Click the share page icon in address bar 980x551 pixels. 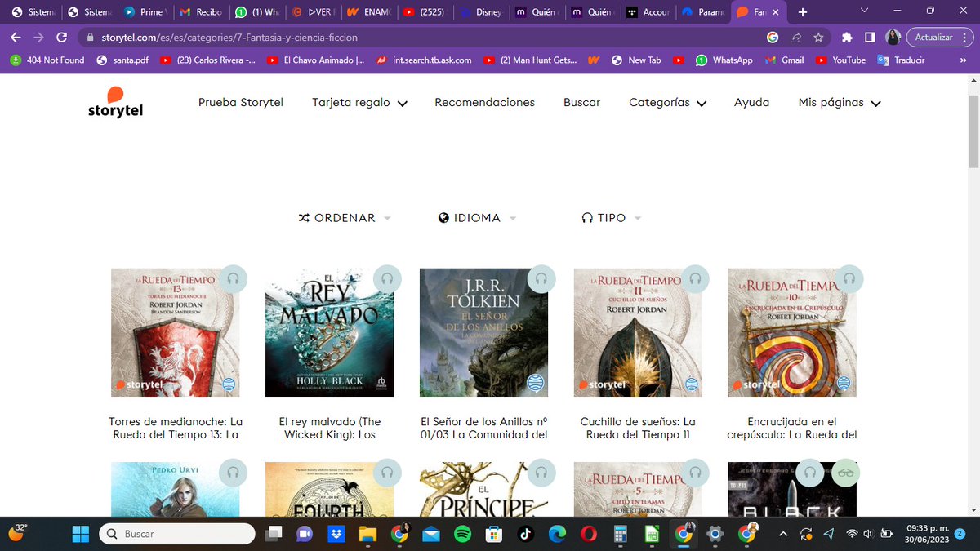[x=795, y=38]
